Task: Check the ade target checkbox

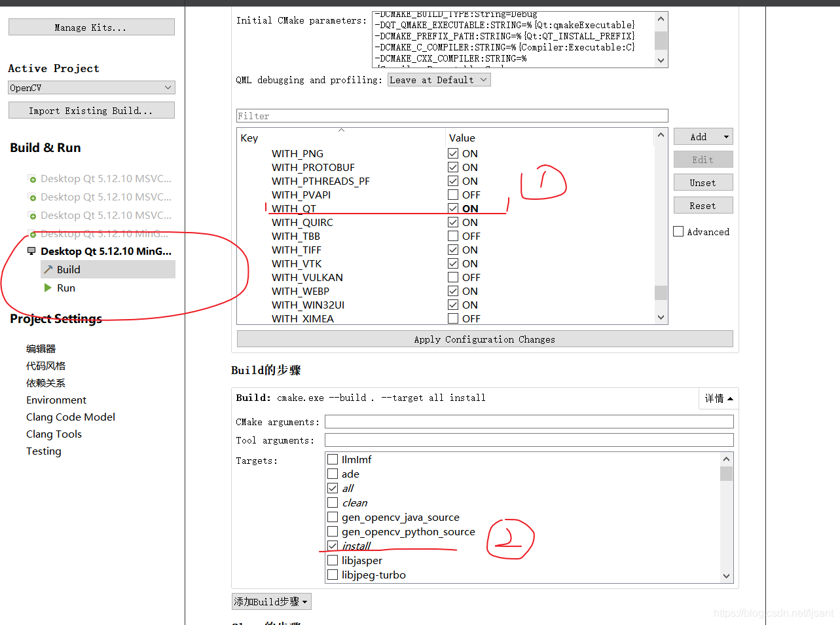Action: 333,474
